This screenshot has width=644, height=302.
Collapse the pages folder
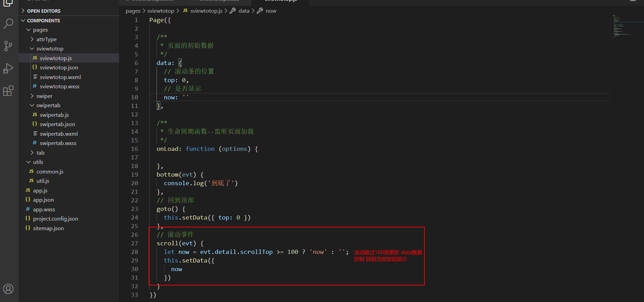coord(69,30)
